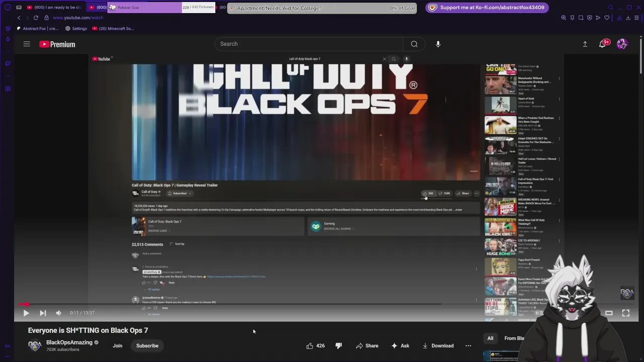The height and width of the screenshot is (362, 644).
Task: Select the 'All' filter chip
Action: 490,338
